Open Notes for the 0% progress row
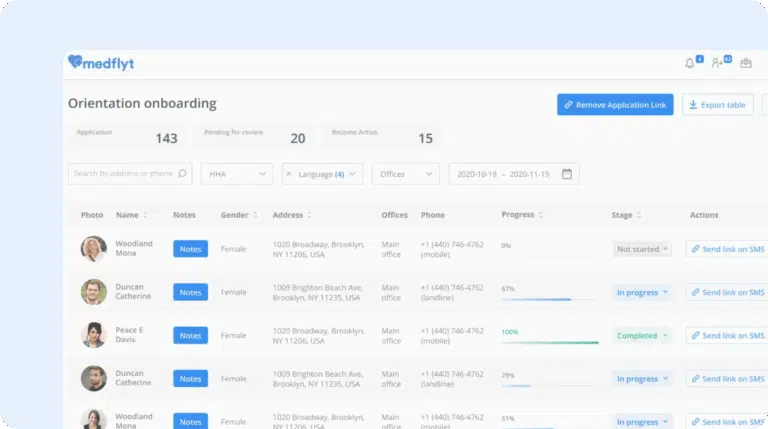The image size is (768, 429). click(x=191, y=249)
